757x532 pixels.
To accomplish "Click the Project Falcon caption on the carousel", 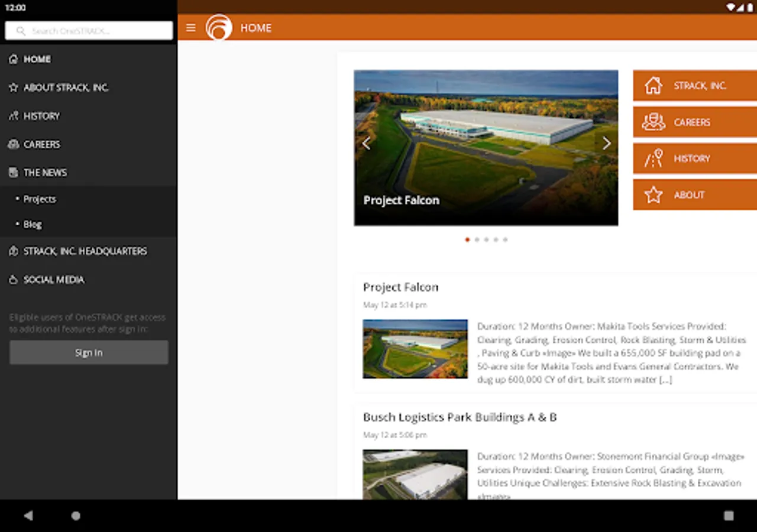I will click(x=402, y=200).
